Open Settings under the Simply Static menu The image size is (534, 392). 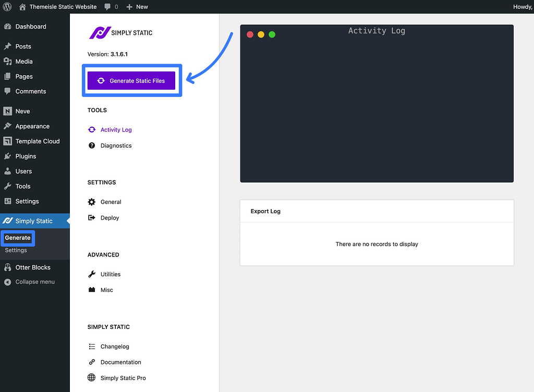17,250
